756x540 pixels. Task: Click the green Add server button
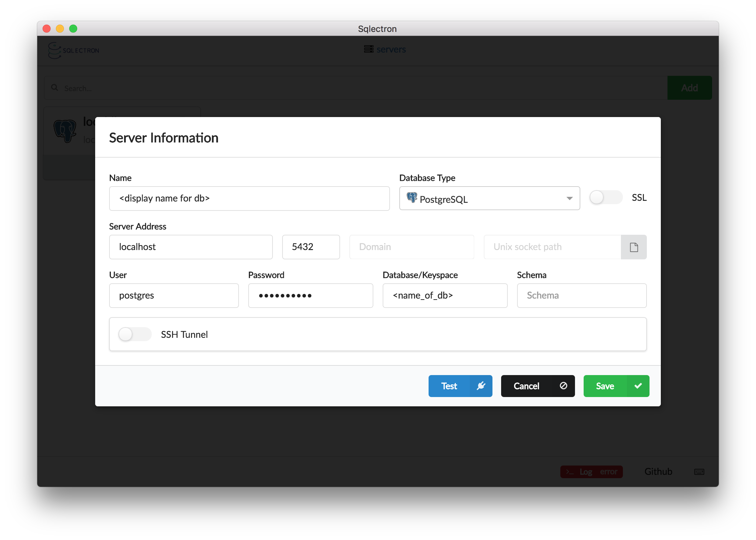(689, 88)
